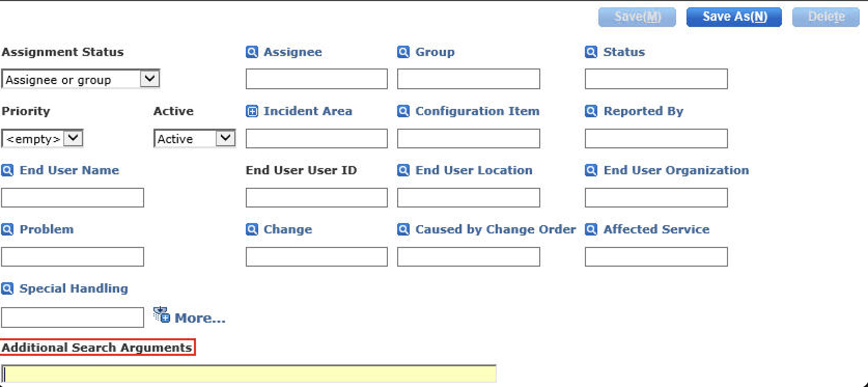
Task: Click the More filters icon
Action: click(x=162, y=315)
